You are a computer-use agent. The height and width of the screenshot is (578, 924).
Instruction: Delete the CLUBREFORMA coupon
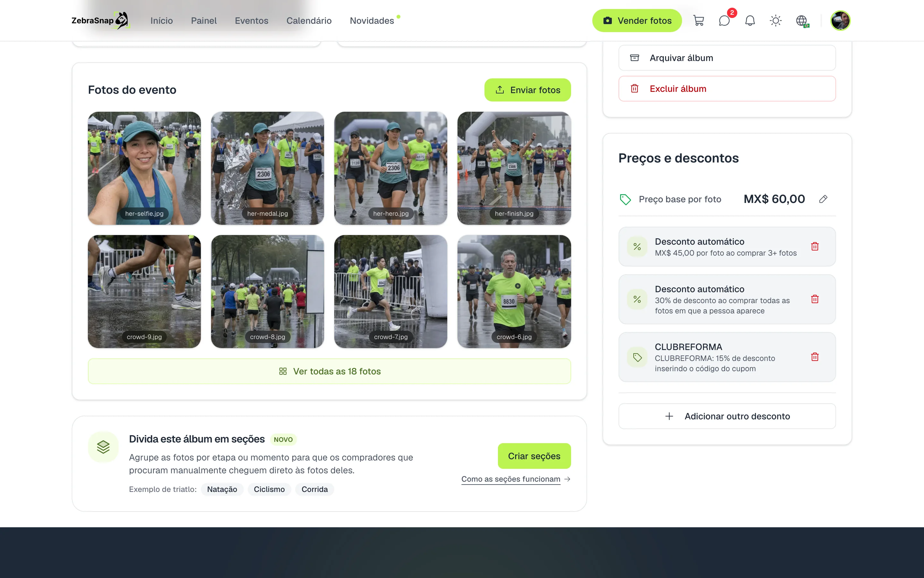[x=815, y=357]
